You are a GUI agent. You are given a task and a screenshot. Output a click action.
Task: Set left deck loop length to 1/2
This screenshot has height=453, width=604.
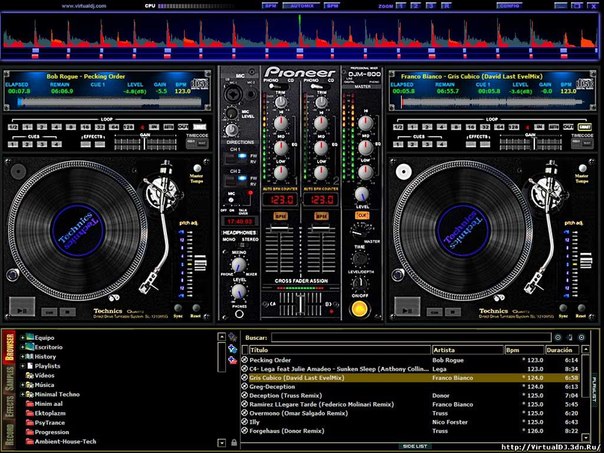[13, 127]
